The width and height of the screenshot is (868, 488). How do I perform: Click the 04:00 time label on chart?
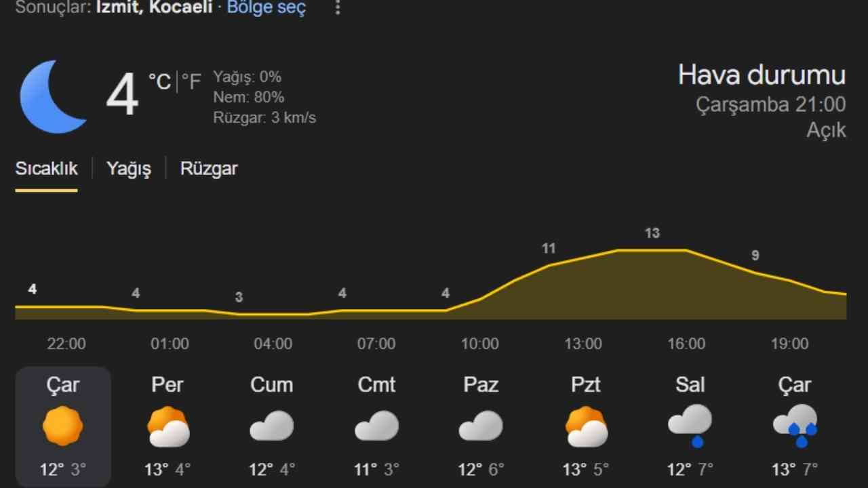point(273,344)
